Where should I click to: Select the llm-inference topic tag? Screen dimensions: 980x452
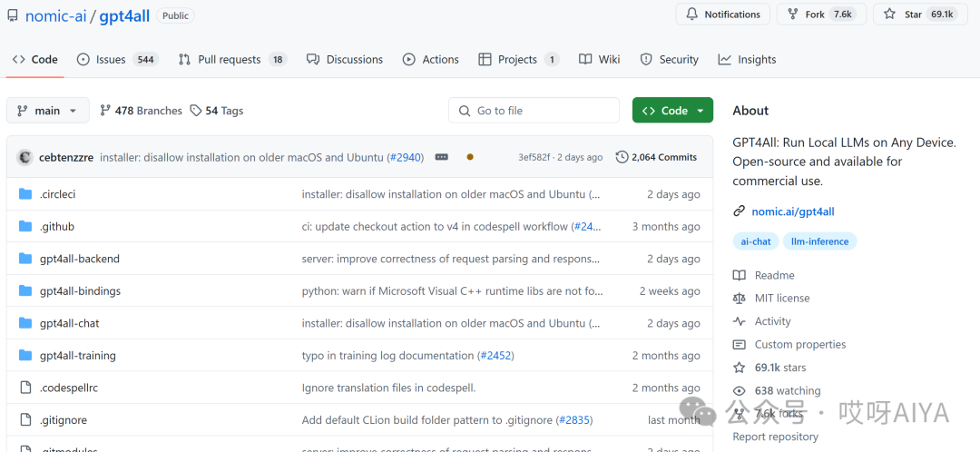tap(819, 241)
